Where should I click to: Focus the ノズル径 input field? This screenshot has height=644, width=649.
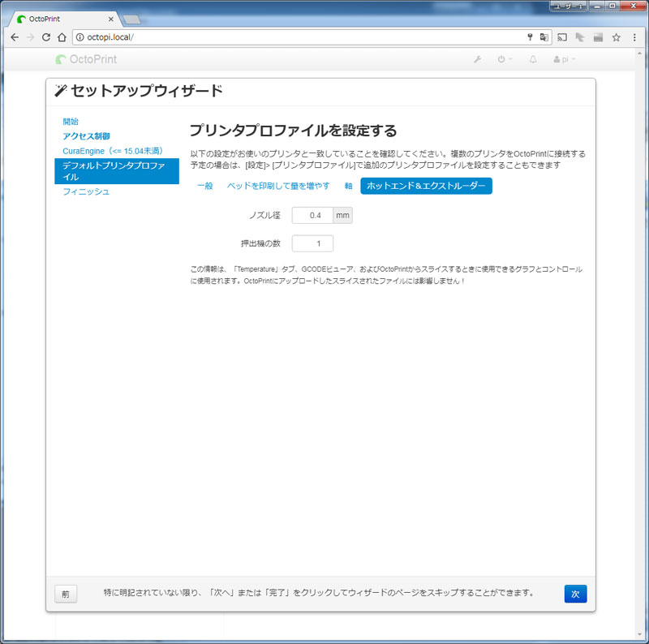click(312, 215)
